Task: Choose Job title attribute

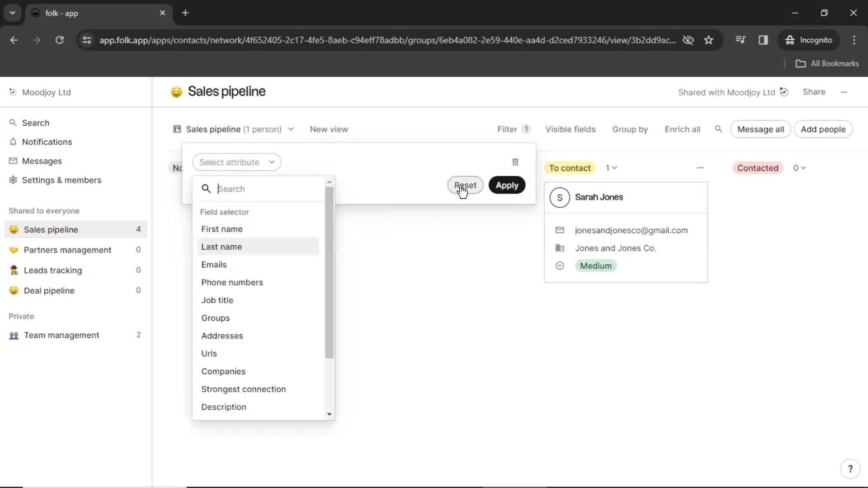Action: pyautogui.click(x=258, y=300)
